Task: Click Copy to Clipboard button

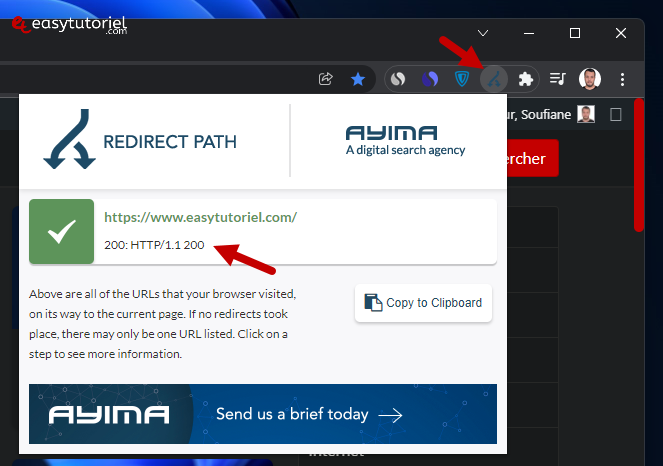Action: [423, 303]
